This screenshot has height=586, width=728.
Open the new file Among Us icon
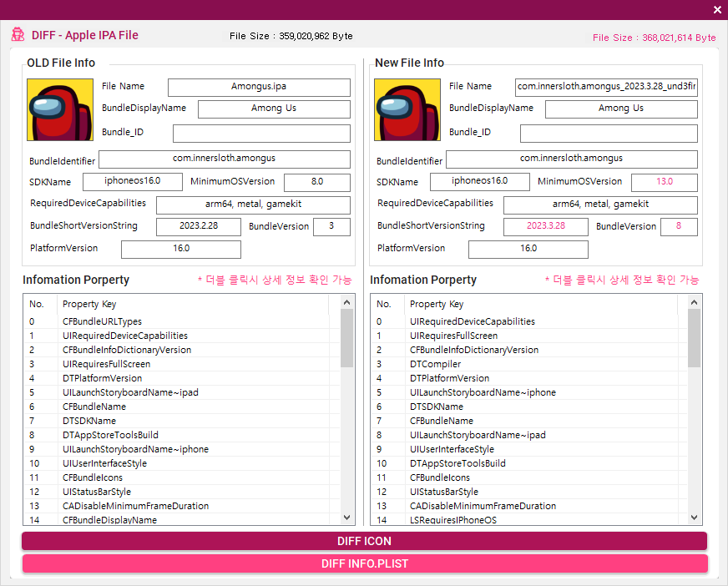tap(407, 109)
